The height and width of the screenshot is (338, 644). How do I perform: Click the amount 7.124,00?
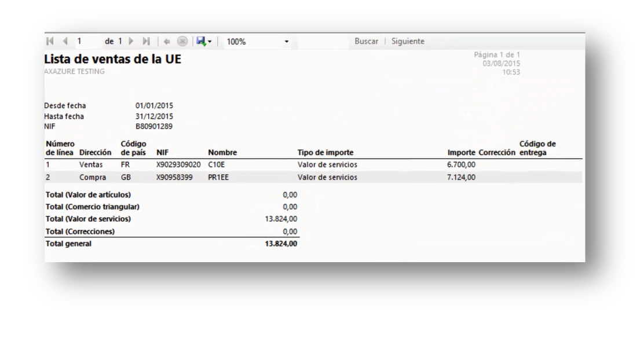coord(461,178)
